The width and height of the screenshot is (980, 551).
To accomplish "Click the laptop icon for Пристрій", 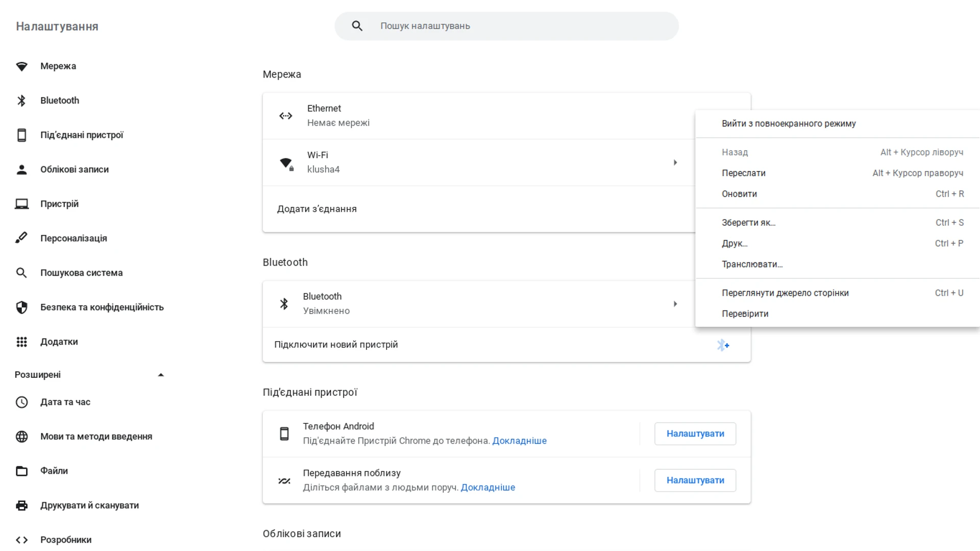I will [x=21, y=204].
